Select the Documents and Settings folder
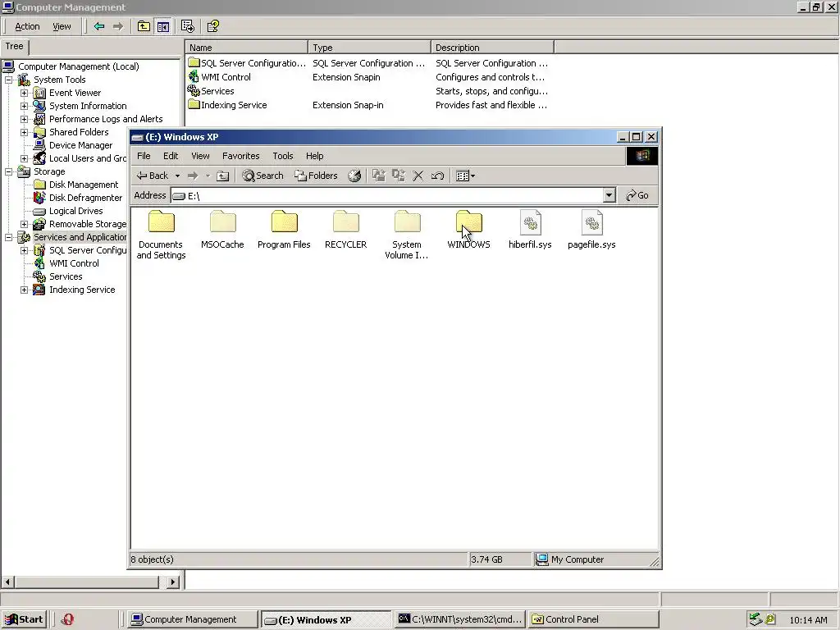This screenshot has height=630, width=840. (x=162, y=235)
